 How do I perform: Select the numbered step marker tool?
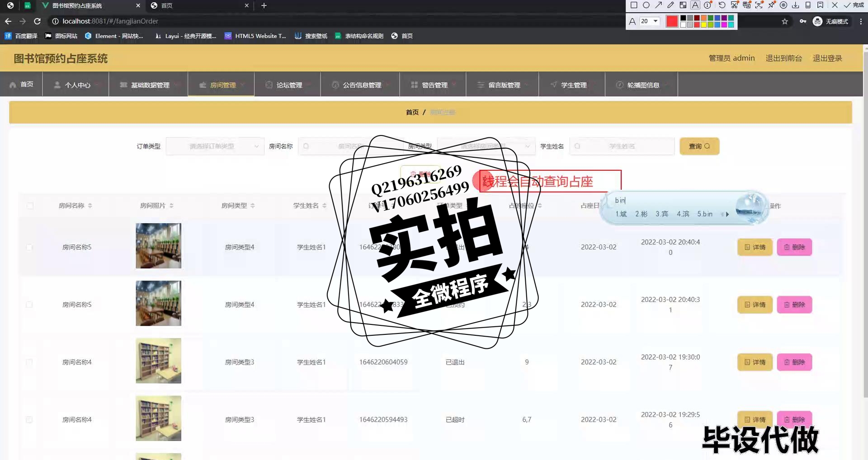point(708,5)
